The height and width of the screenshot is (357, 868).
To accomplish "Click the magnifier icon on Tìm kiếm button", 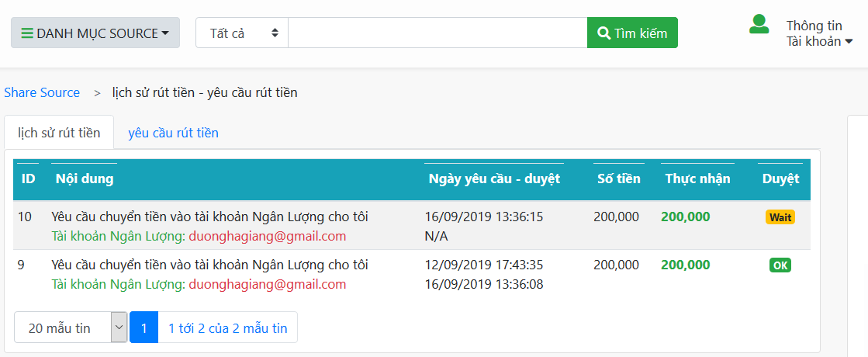I will tap(604, 33).
